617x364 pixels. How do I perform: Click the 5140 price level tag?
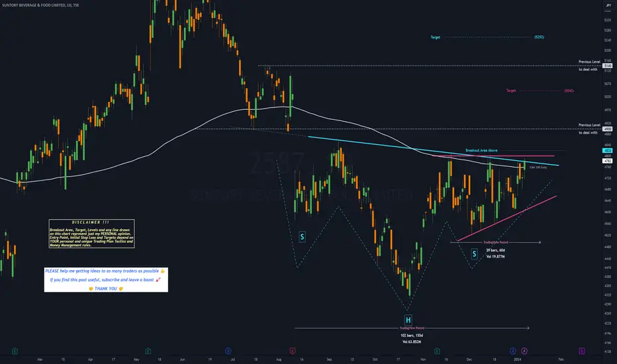[608, 66]
